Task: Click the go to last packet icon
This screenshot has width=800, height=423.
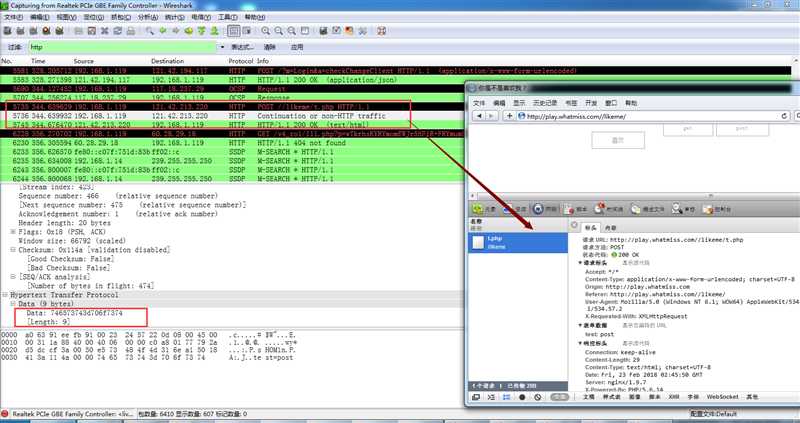Action: coord(214,31)
